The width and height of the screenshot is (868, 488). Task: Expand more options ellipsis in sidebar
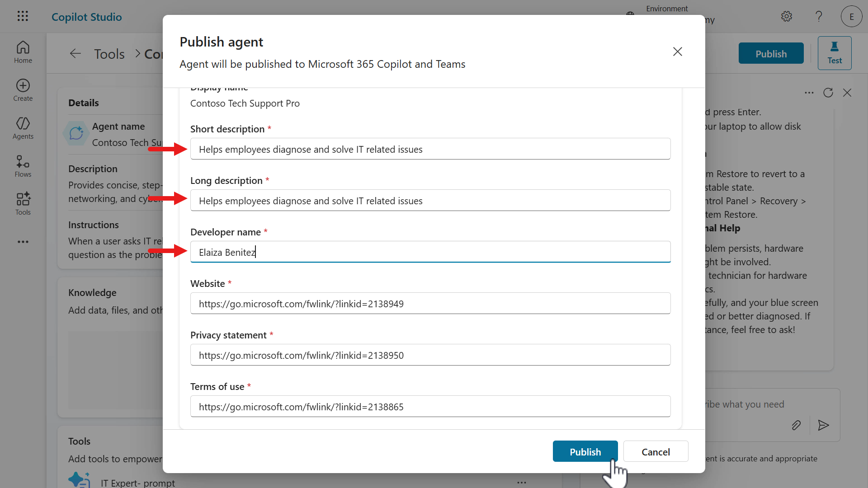(x=23, y=242)
